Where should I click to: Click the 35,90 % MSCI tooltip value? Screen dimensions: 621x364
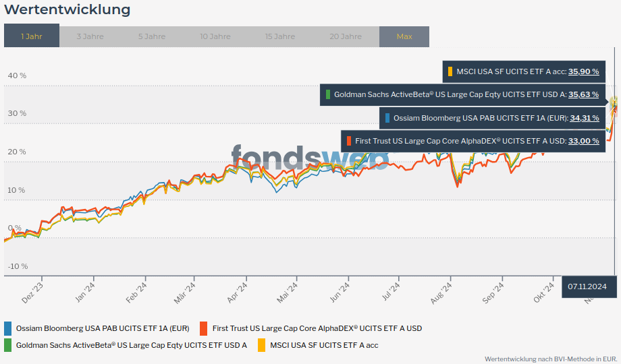[583, 71]
